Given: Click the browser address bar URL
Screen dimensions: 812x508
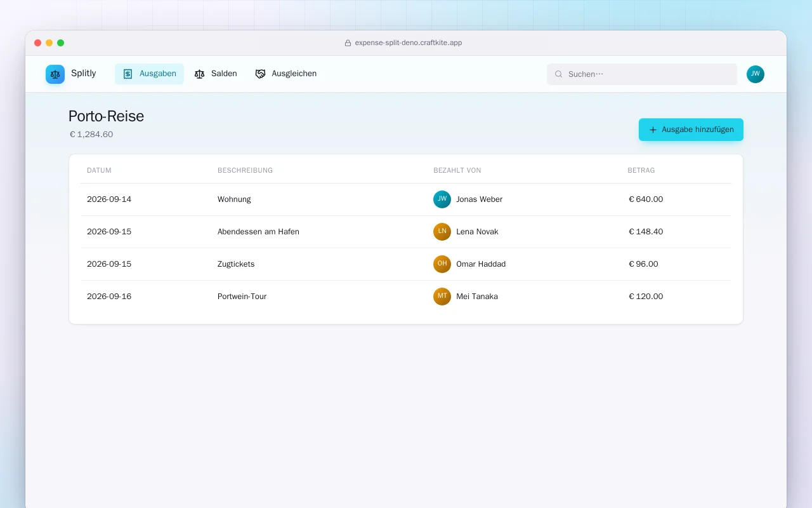Looking at the screenshot, I should 408,43.
